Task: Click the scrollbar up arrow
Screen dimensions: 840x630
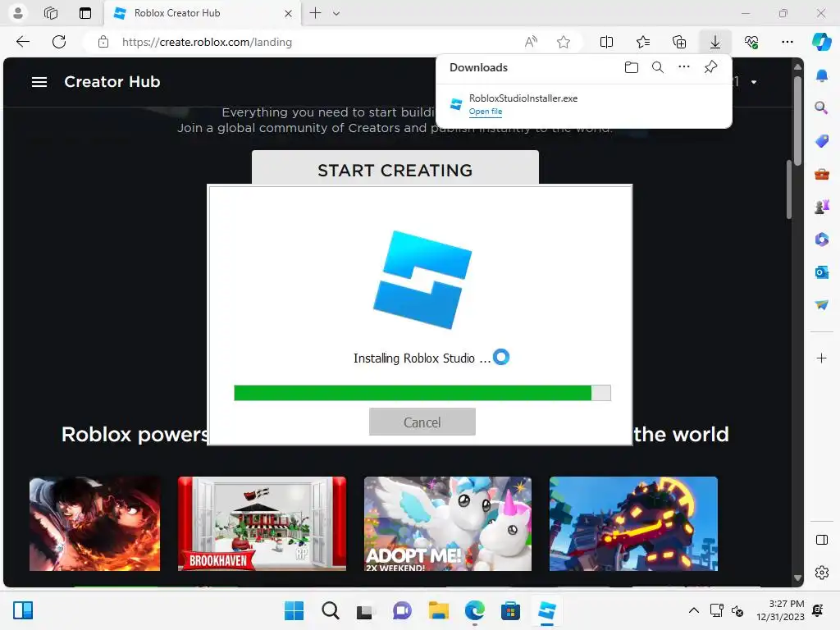Action: 797,67
